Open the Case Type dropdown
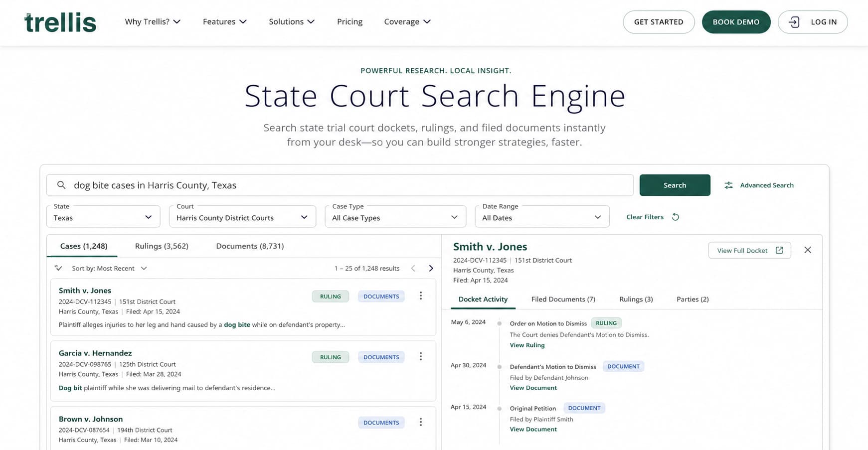The width and height of the screenshot is (868, 450). pos(395,217)
